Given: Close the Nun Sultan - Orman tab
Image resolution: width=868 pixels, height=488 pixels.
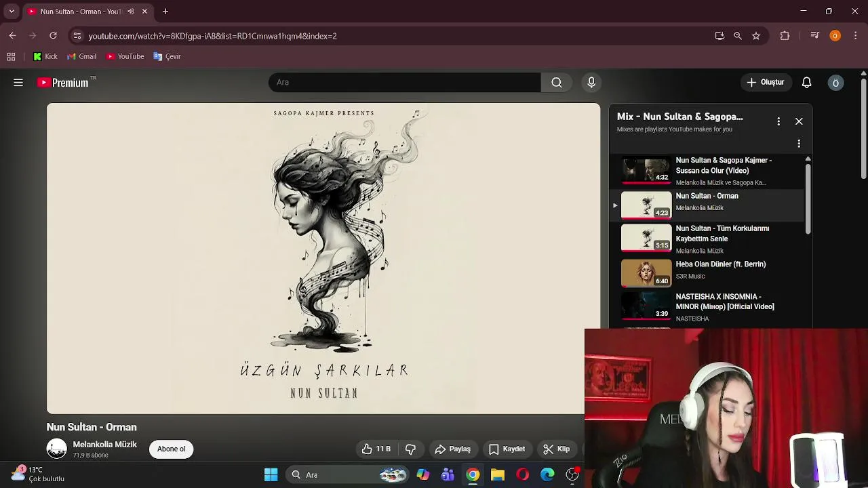Looking at the screenshot, I should point(144,12).
